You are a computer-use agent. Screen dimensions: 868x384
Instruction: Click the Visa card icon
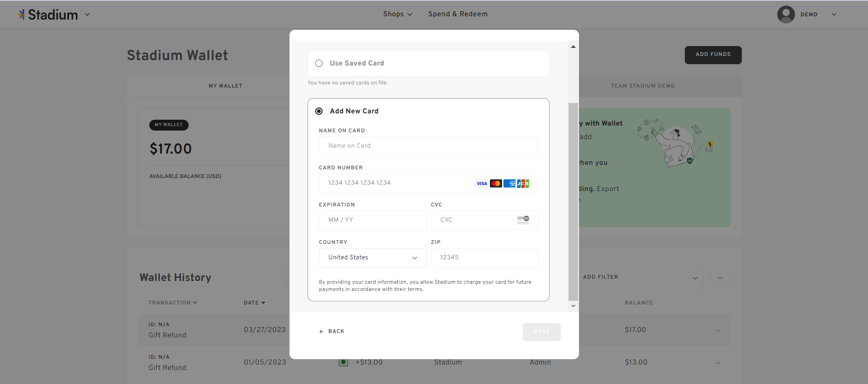pyautogui.click(x=482, y=183)
